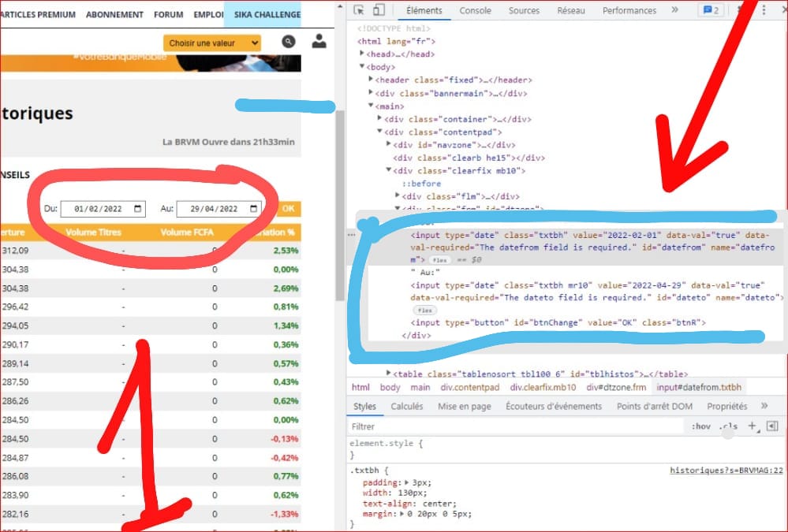The height and width of the screenshot is (532, 788).
Task: Toggle the device toolbar icon
Action: point(379,10)
